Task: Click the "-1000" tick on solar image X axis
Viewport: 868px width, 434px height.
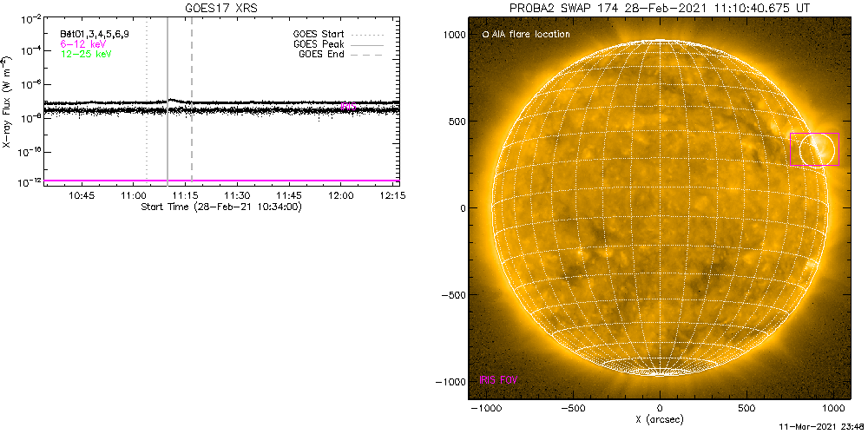Action: (x=485, y=409)
